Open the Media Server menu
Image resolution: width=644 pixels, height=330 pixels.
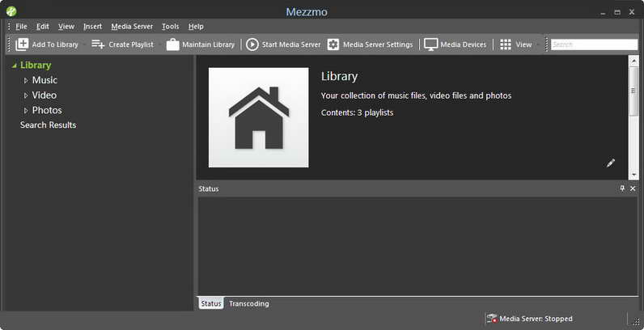(x=132, y=26)
